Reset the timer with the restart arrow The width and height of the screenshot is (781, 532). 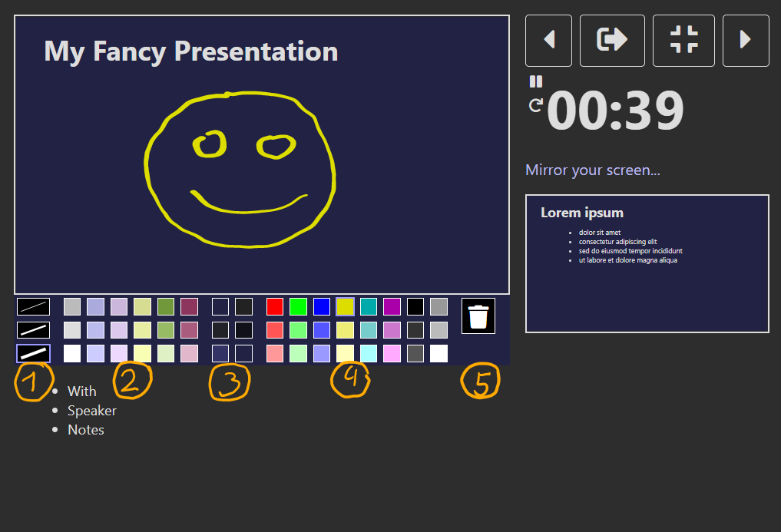(x=535, y=106)
